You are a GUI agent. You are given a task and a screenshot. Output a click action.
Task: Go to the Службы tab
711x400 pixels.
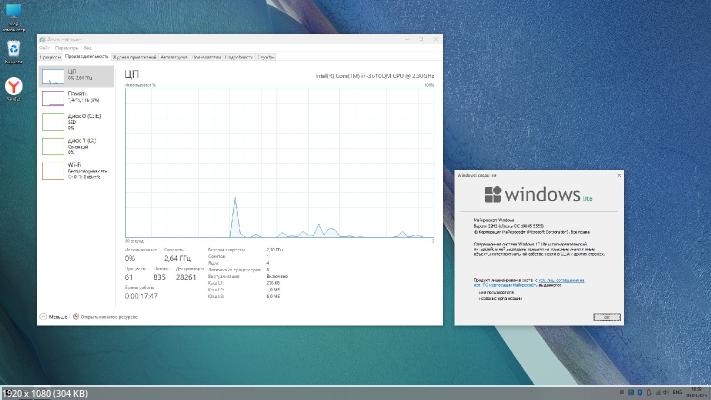pyautogui.click(x=266, y=57)
